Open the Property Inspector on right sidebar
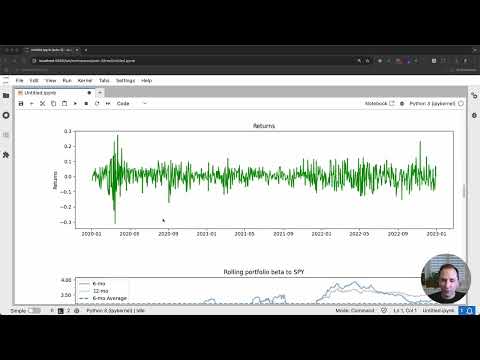The image size is (480, 360). [474, 96]
